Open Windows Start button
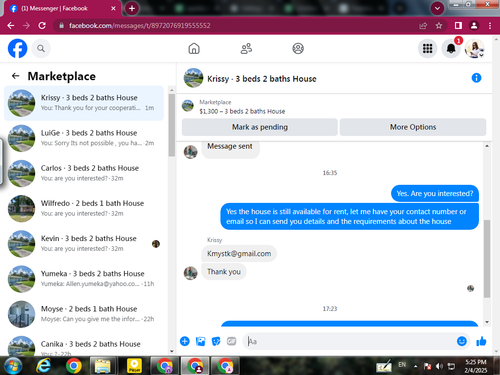 tap(13, 366)
